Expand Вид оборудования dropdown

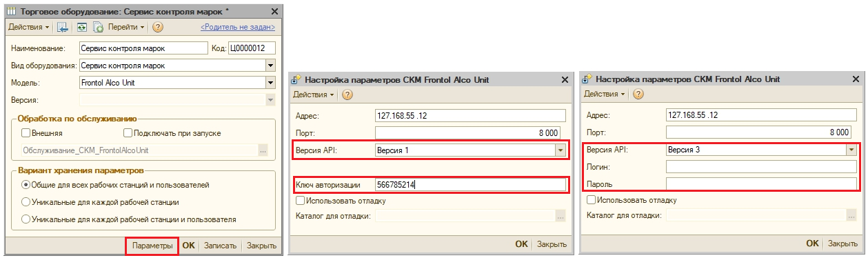click(x=270, y=66)
